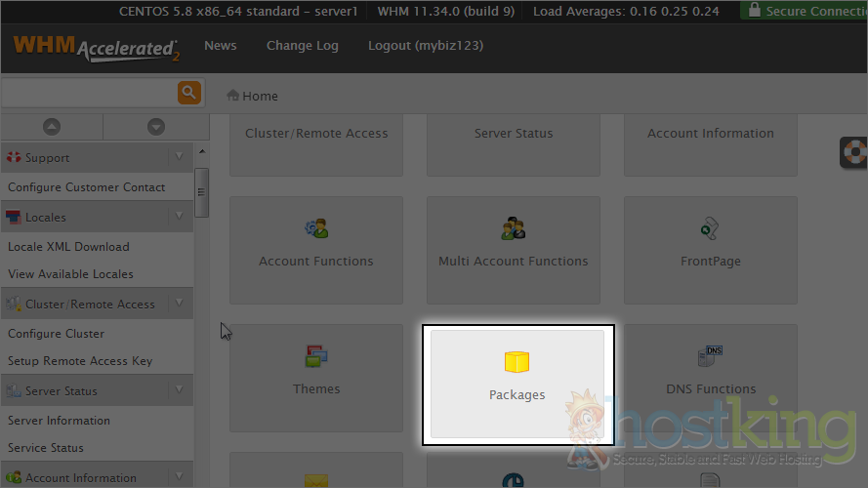Click Logout (mybiz123) link

[425, 46]
